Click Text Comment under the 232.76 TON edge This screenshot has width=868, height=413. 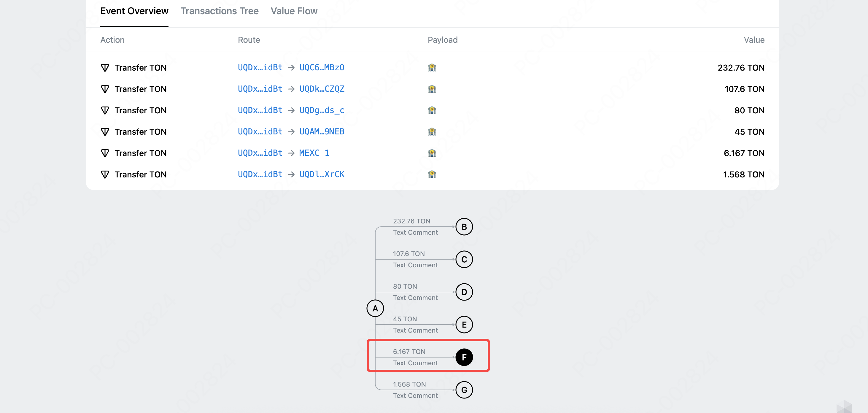[415, 232]
